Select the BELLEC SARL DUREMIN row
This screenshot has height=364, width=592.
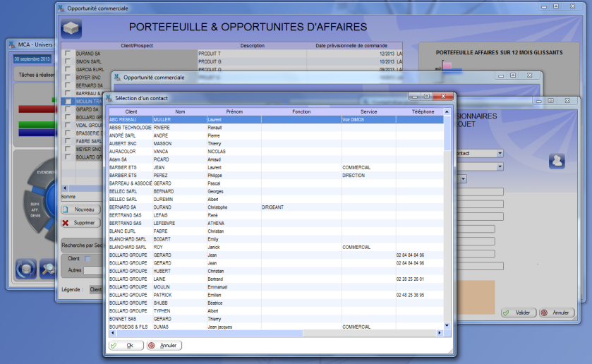click(276, 200)
